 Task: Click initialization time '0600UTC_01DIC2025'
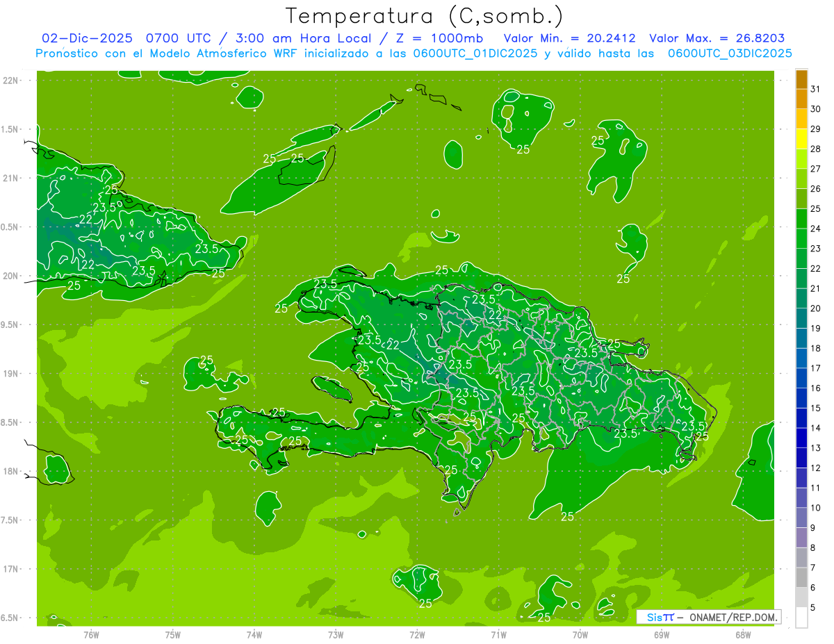click(476, 53)
